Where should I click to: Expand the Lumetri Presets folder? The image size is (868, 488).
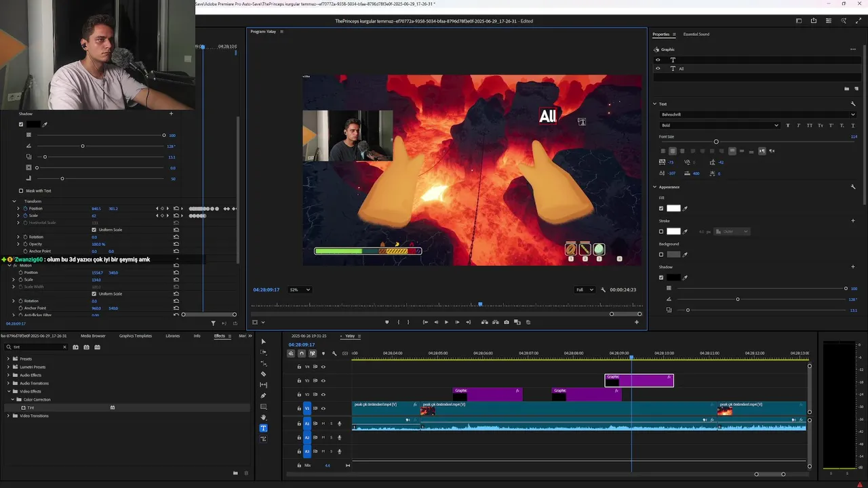click(x=8, y=367)
